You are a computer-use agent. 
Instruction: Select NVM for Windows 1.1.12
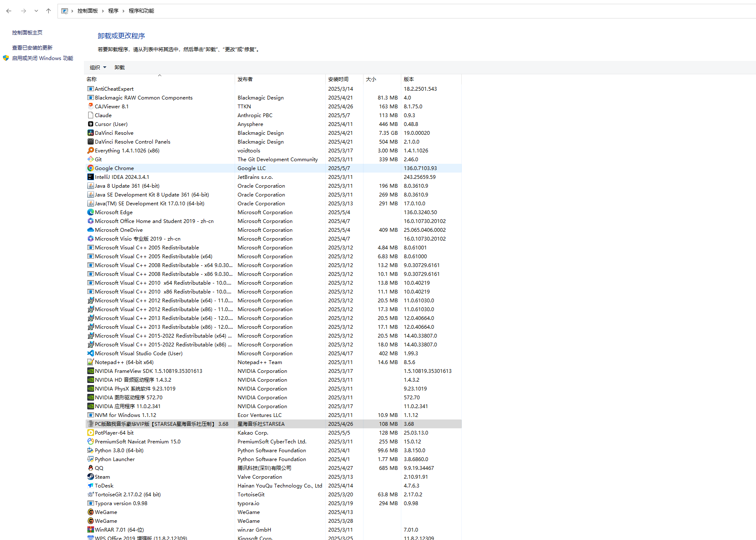pyautogui.click(x=273, y=415)
